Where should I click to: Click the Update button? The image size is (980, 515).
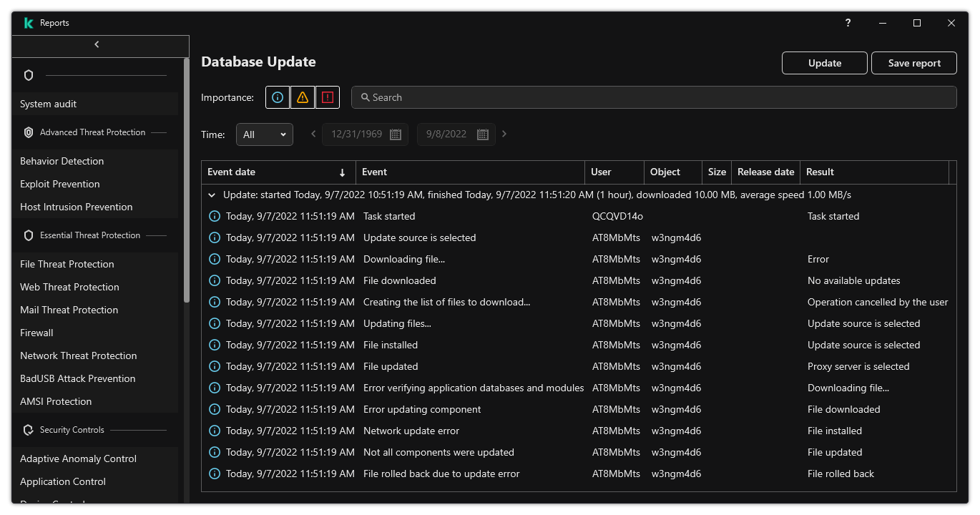coord(824,63)
